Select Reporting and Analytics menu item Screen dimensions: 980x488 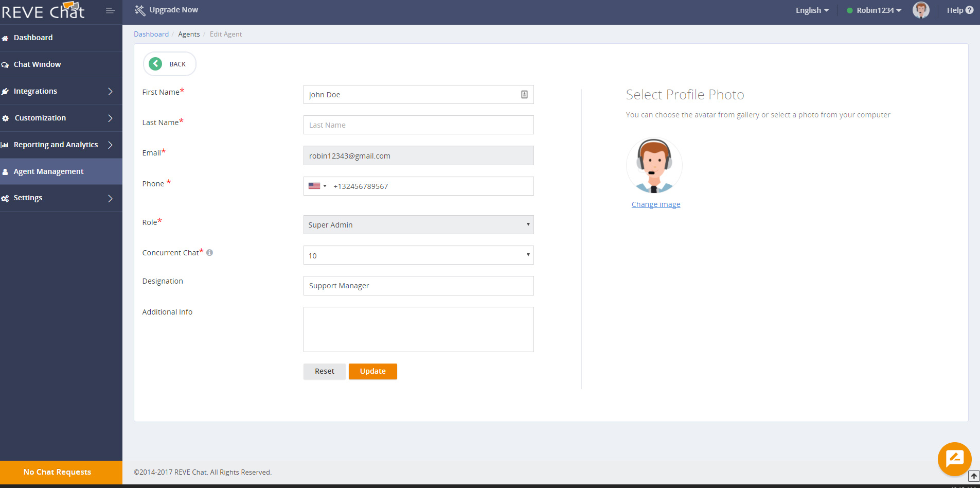point(61,145)
